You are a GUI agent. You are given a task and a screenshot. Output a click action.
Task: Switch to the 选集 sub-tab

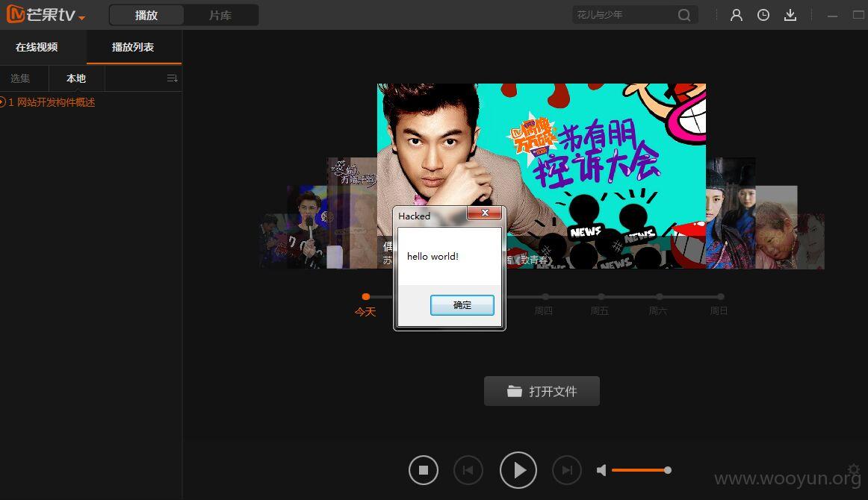[x=20, y=78]
